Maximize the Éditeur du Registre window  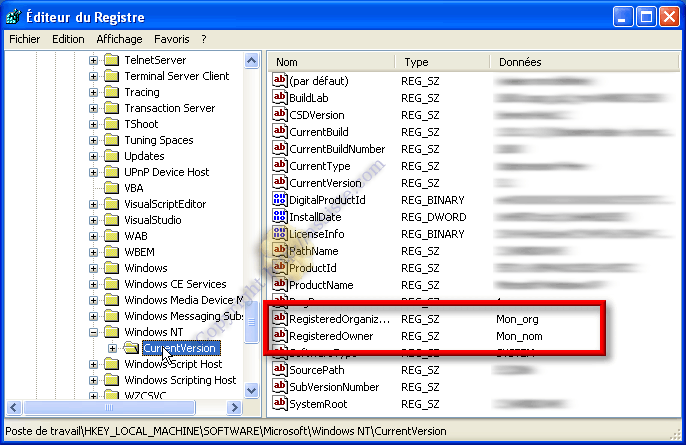(x=646, y=17)
